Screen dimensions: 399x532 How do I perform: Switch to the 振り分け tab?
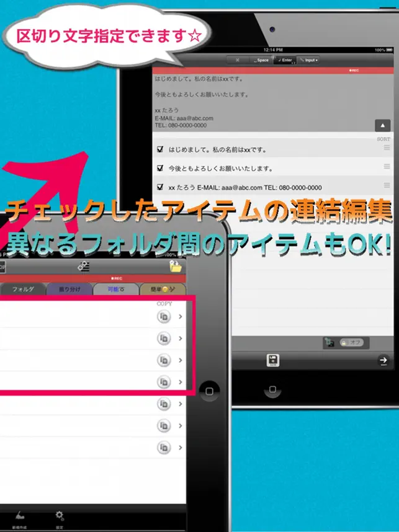point(69,289)
